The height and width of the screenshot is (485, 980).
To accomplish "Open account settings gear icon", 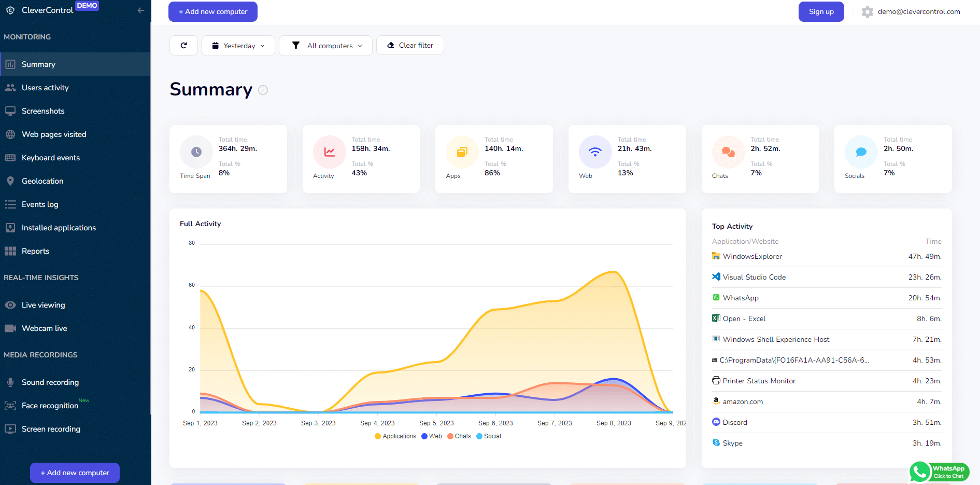I will [x=867, y=12].
